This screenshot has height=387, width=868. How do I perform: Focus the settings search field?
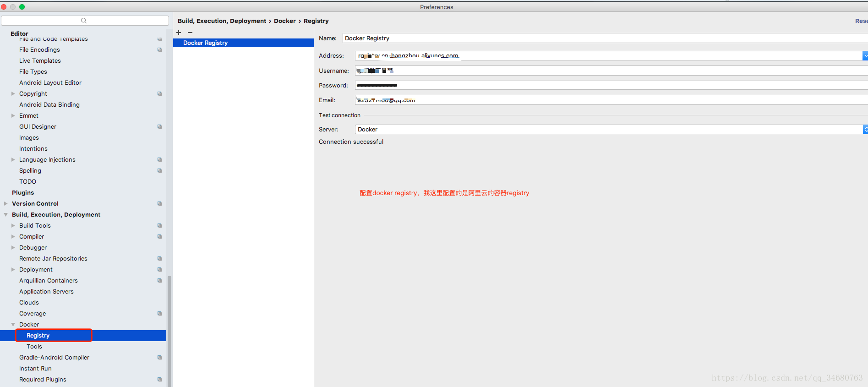click(x=85, y=21)
